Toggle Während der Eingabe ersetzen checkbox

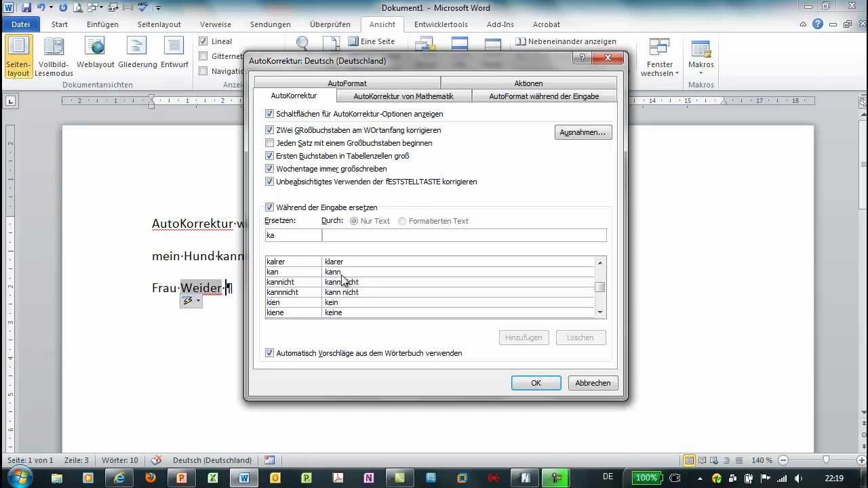[x=270, y=207]
